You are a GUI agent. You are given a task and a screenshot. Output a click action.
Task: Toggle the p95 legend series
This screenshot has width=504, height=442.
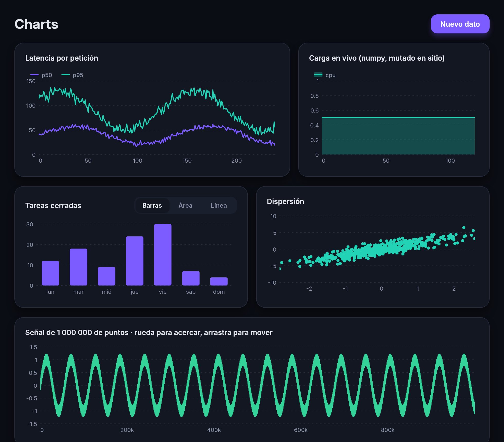(x=72, y=75)
